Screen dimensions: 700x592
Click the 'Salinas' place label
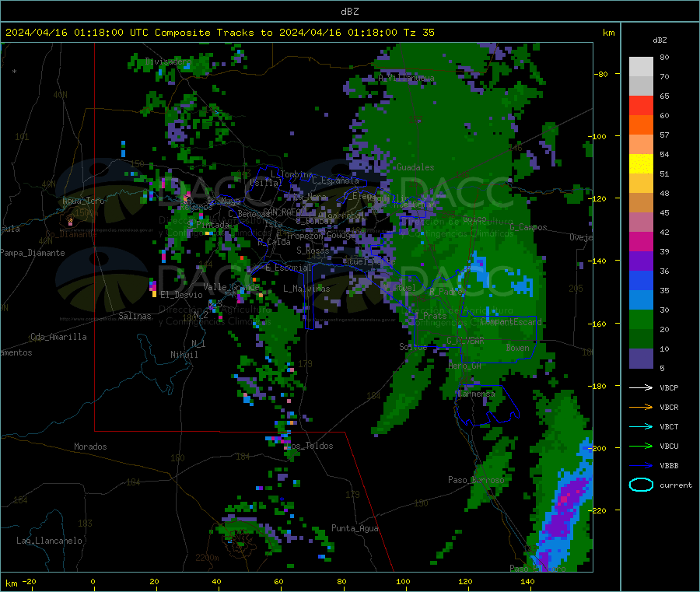(135, 316)
